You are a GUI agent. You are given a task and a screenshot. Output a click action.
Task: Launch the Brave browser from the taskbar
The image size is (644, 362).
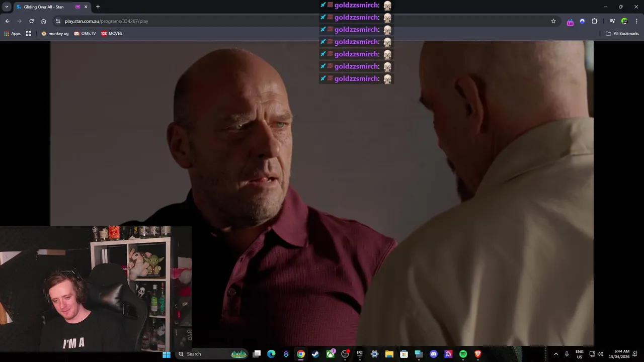tap(478, 354)
